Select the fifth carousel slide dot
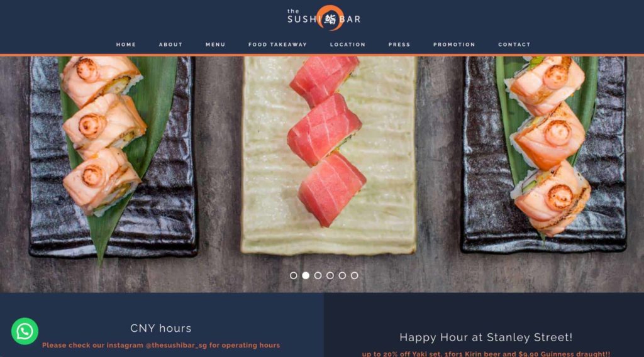The height and width of the screenshot is (357, 644). point(342,275)
